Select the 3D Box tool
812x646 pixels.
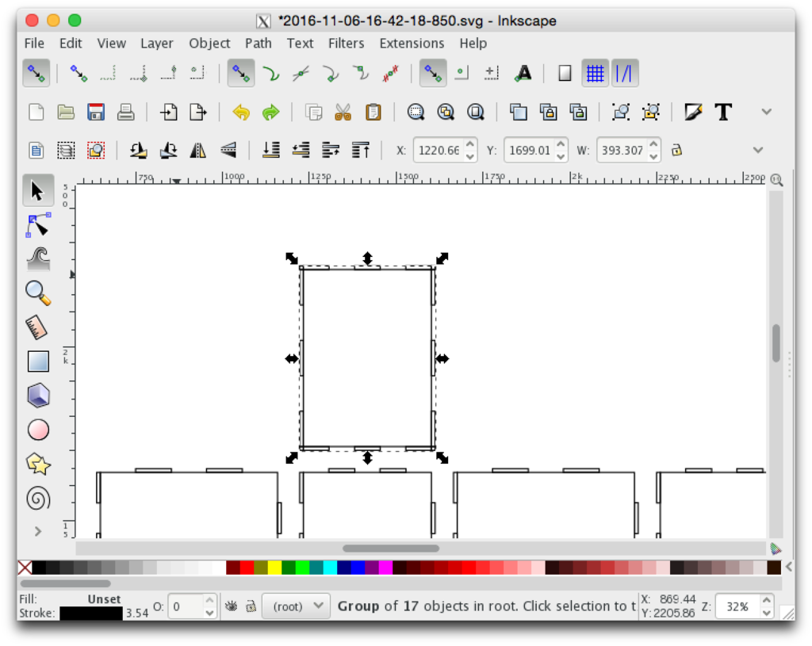38,396
